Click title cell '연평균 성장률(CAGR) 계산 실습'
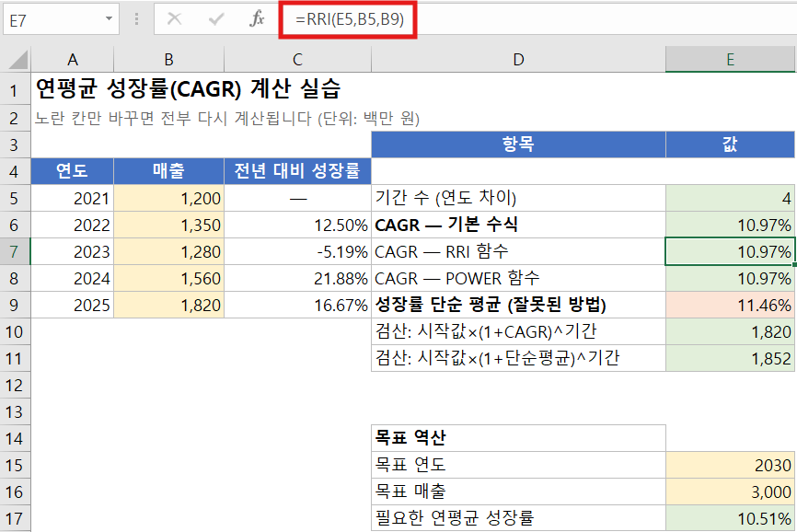 coord(188,89)
